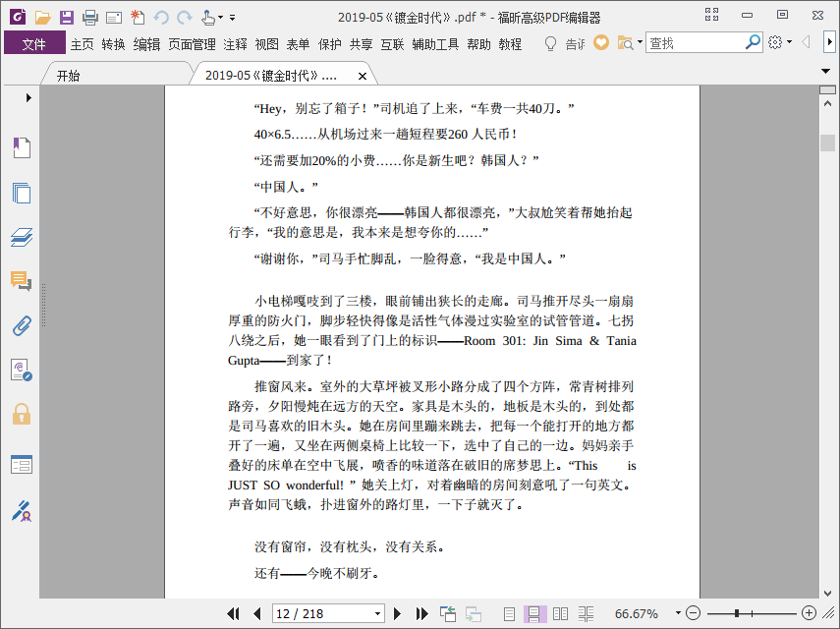Open the 辅助工具 tab
The image size is (840, 629).
(x=435, y=44)
